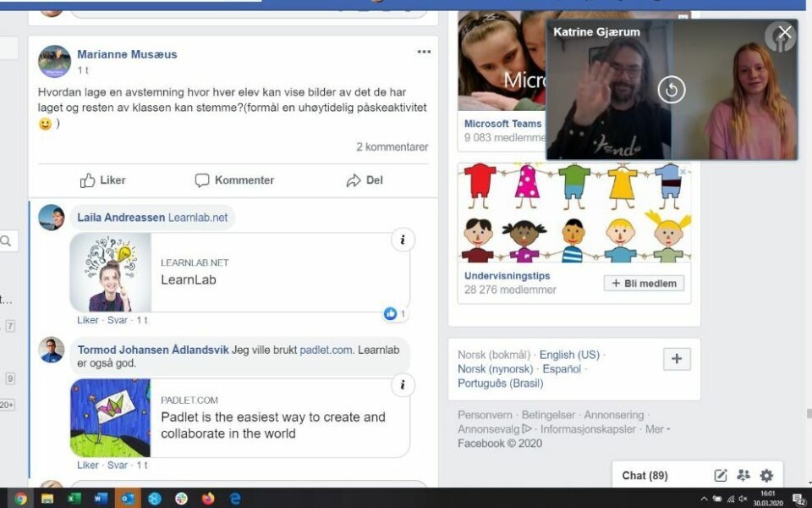
Task: Open Tormod Johansen Ådlandsvik's comment avatar
Action: click(x=52, y=350)
